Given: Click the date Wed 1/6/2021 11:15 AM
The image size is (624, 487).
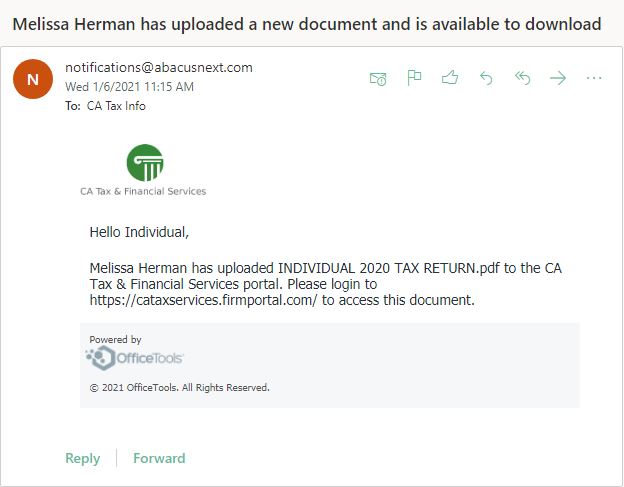Looking at the screenshot, I should [x=129, y=87].
